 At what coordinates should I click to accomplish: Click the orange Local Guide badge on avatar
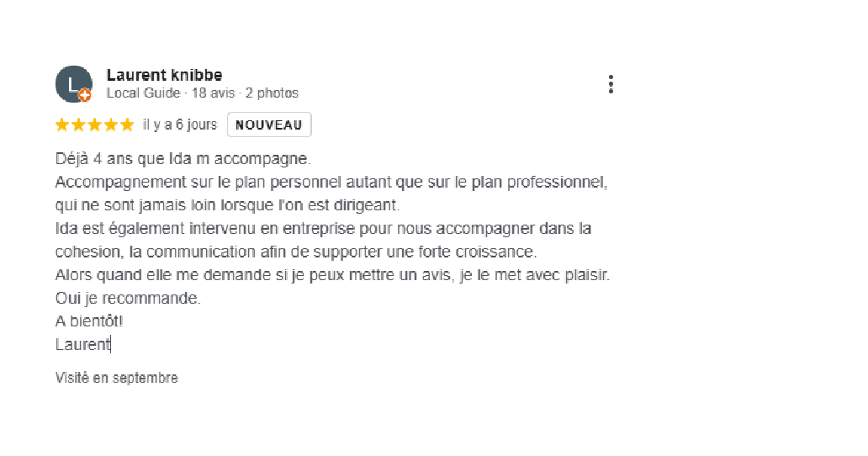84,95
